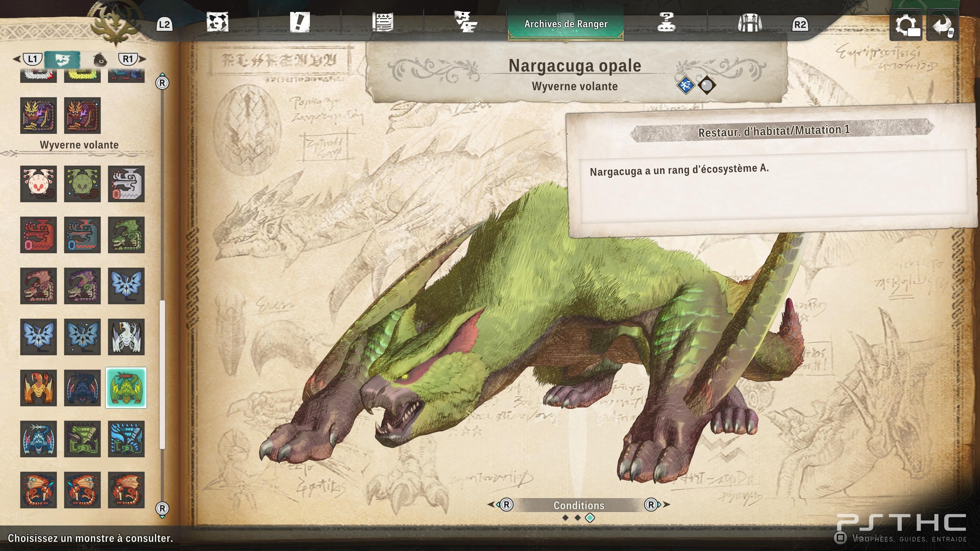980x551 pixels.
Task: Click the L2 previous tab button
Action: [164, 25]
